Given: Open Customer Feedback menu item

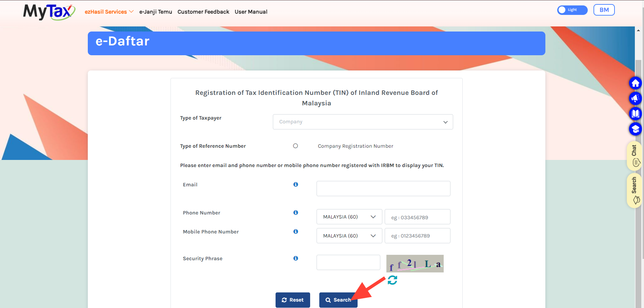Looking at the screenshot, I should pos(203,12).
